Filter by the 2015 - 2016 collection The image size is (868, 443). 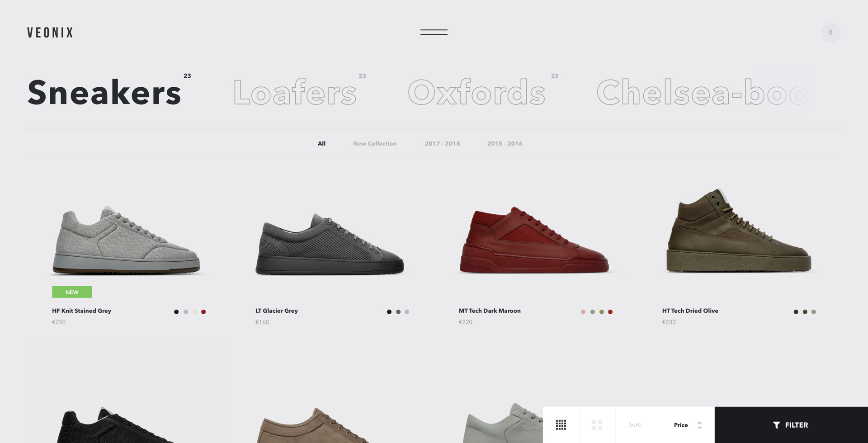point(505,143)
